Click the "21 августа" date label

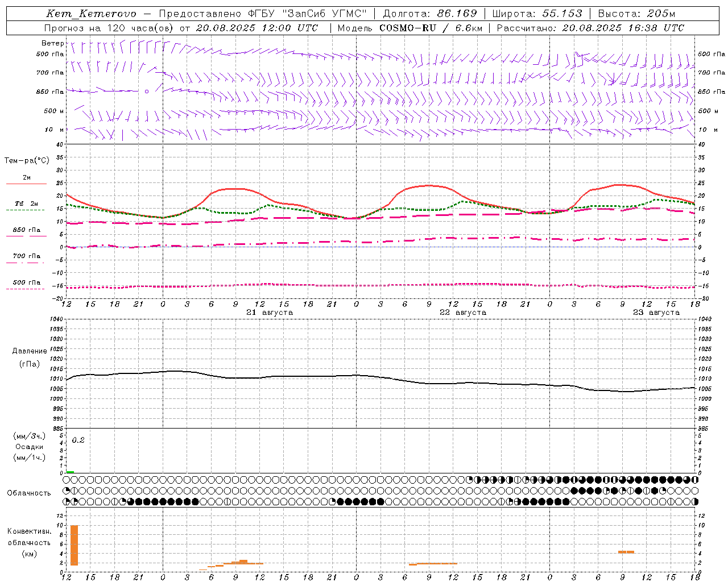tap(270, 313)
